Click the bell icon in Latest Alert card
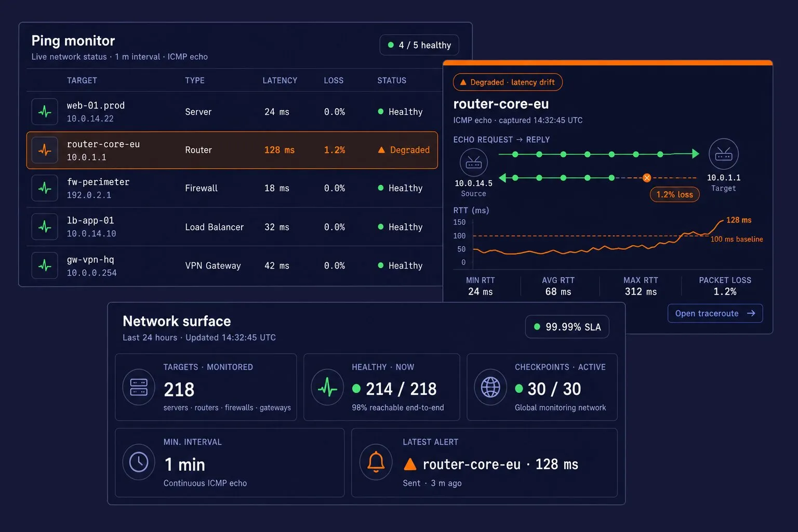 click(x=376, y=462)
